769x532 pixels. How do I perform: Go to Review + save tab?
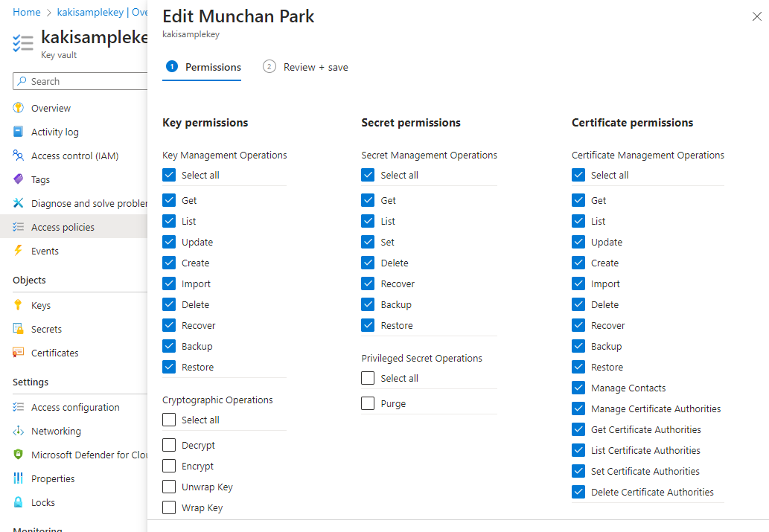click(305, 67)
